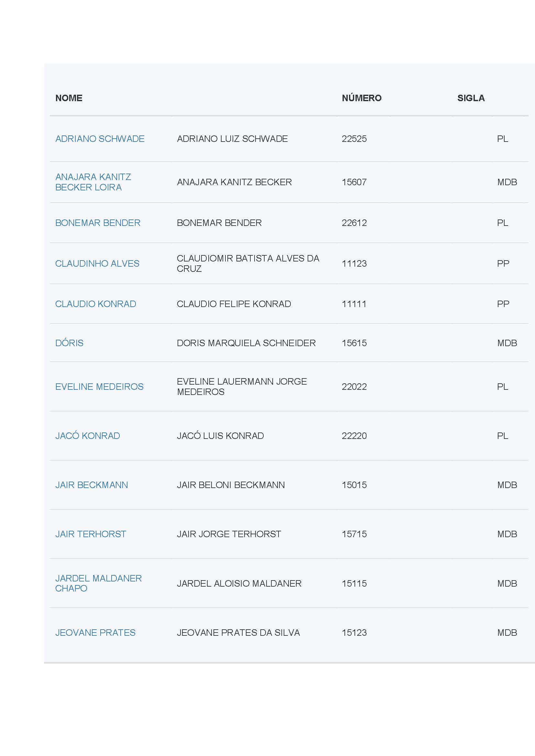Click the NÚMERO column header
Image resolution: width=535 pixels, height=756 pixels.
pos(361,98)
